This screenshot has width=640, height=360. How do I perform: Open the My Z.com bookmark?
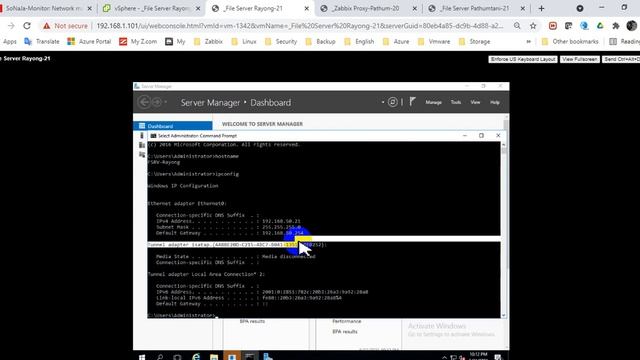[138, 42]
